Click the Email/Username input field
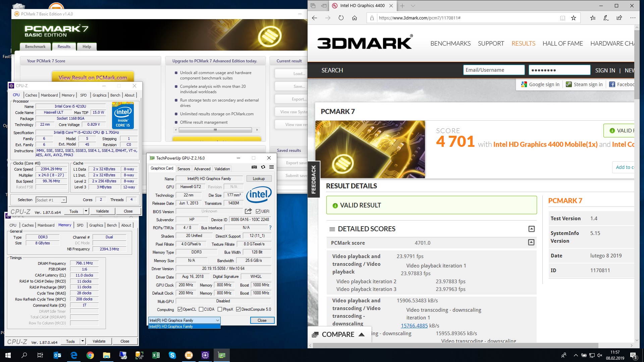 tap(494, 70)
